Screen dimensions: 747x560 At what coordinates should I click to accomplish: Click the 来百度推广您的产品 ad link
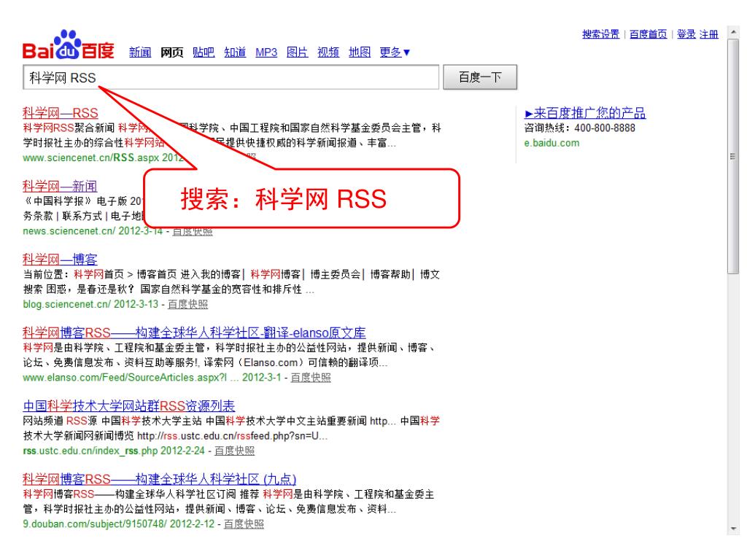coord(585,113)
